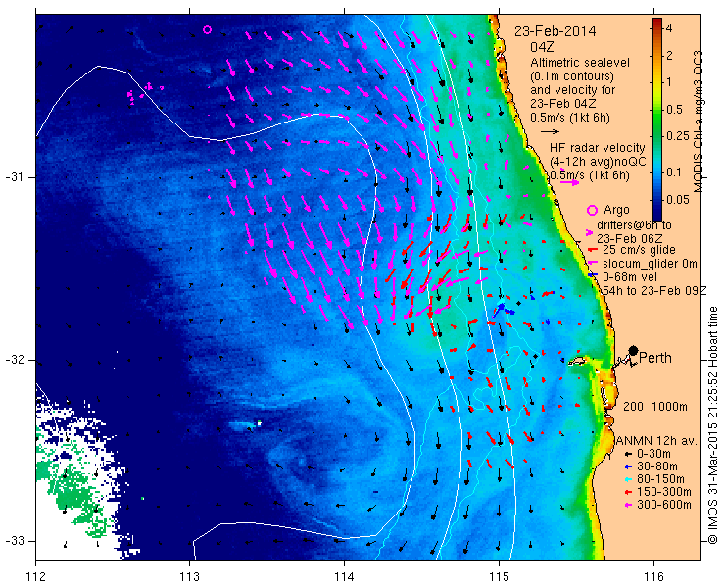
Task: Click the blue glider velocity arrow on map
Action: (499, 310)
